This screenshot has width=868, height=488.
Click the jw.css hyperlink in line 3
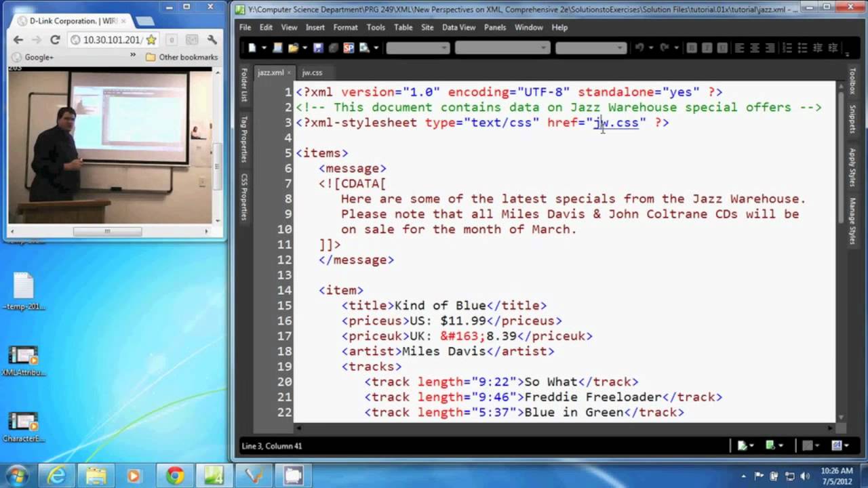tap(616, 123)
